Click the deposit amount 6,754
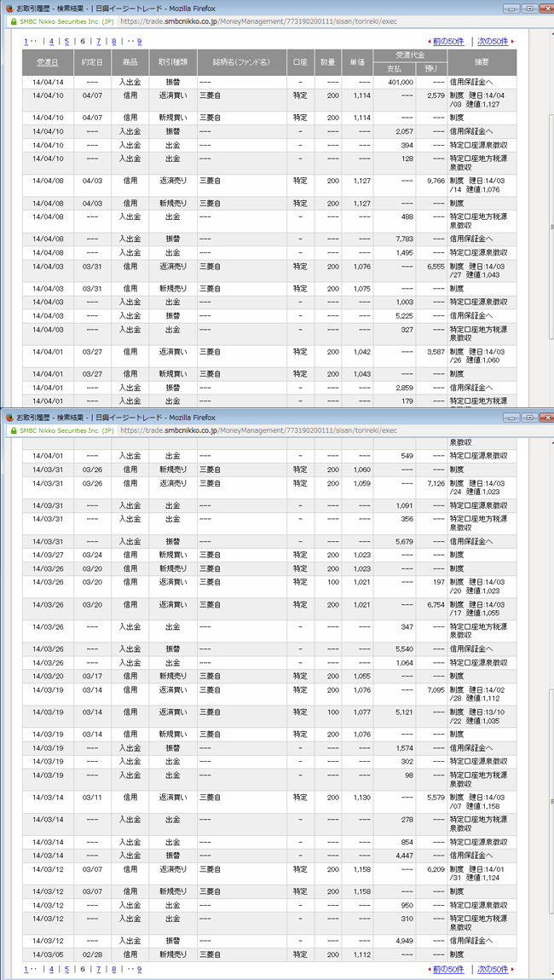The height and width of the screenshot is (980, 554). 436,604
